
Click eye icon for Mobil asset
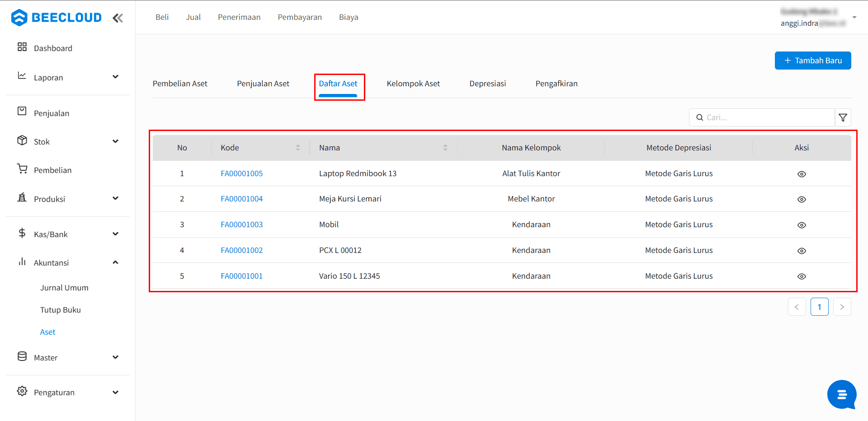801,225
